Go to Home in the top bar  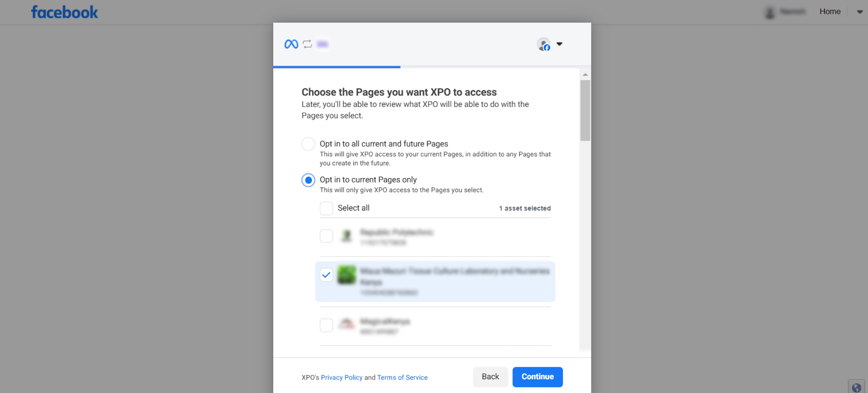830,11
